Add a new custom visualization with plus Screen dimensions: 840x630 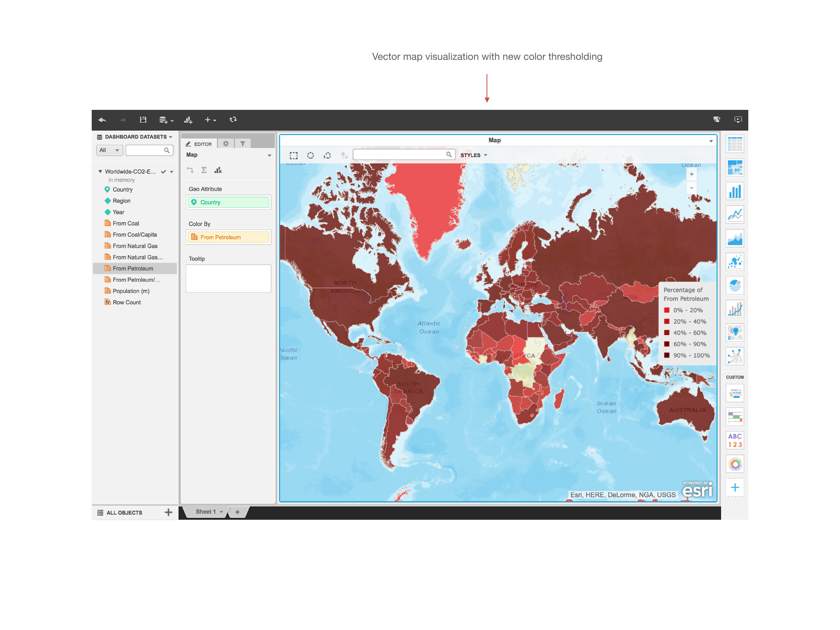[x=735, y=487]
